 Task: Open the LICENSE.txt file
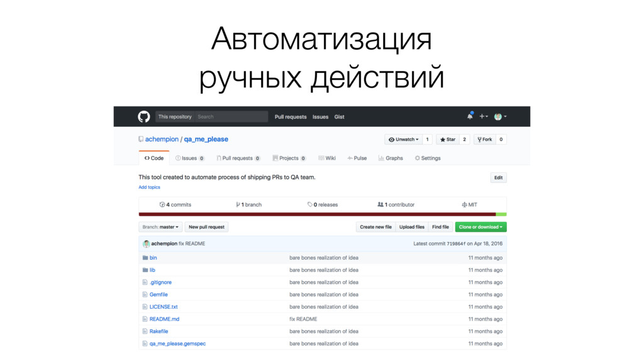[x=164, y=307]
